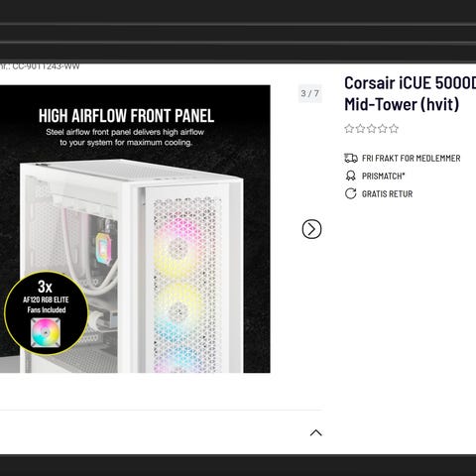The width and height of the screenshot is (476, 476).
Task: Open the PRISMATCH* info link
Action: tap(383, 177)
